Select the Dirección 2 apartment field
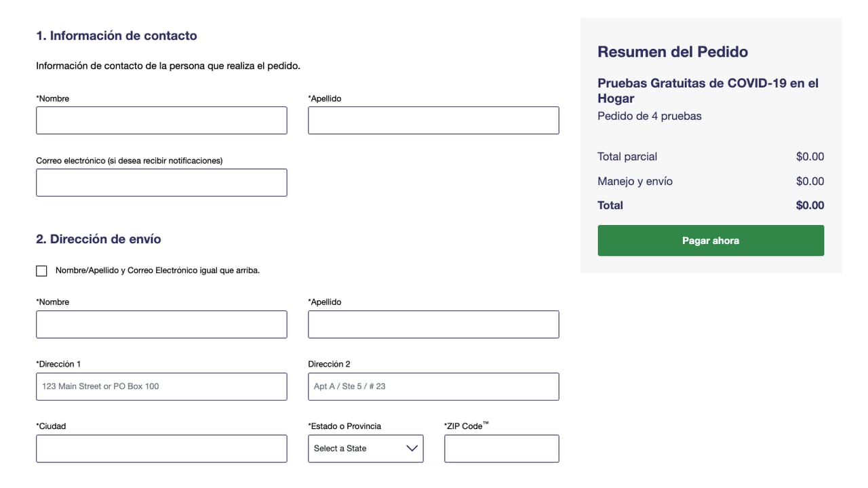Screen dimensions: 868x488 [x=433, y=386]
